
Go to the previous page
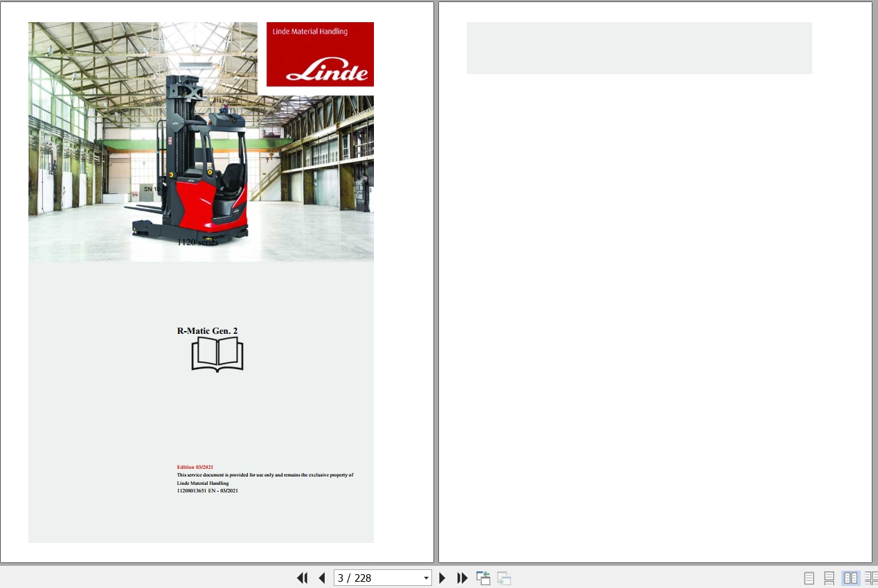click(322, 578)
